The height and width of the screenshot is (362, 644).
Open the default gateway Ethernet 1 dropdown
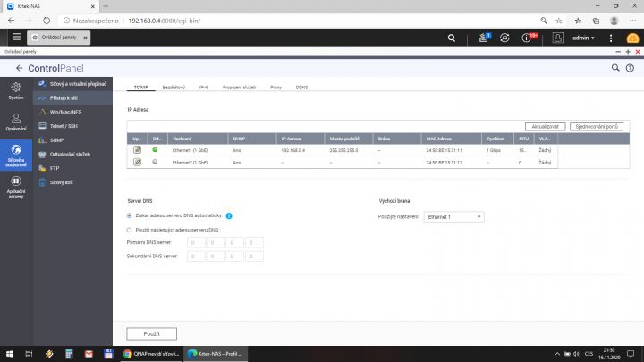coord(453,216)
